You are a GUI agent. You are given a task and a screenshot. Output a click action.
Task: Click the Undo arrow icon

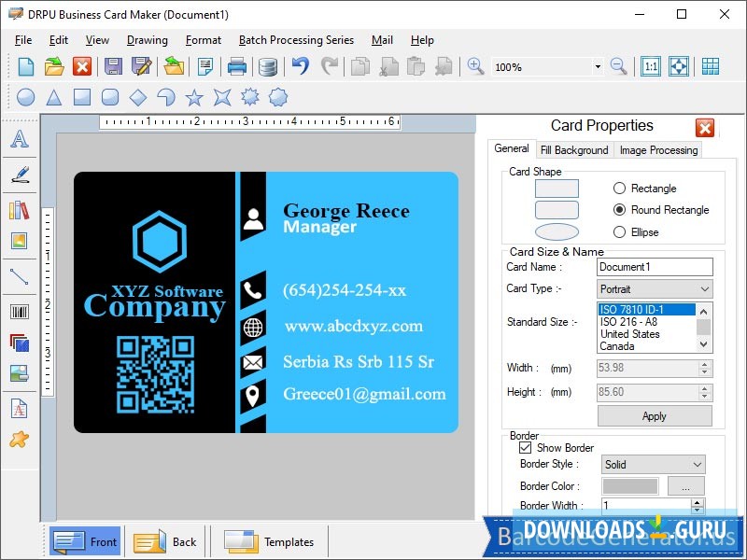(300, 66)
